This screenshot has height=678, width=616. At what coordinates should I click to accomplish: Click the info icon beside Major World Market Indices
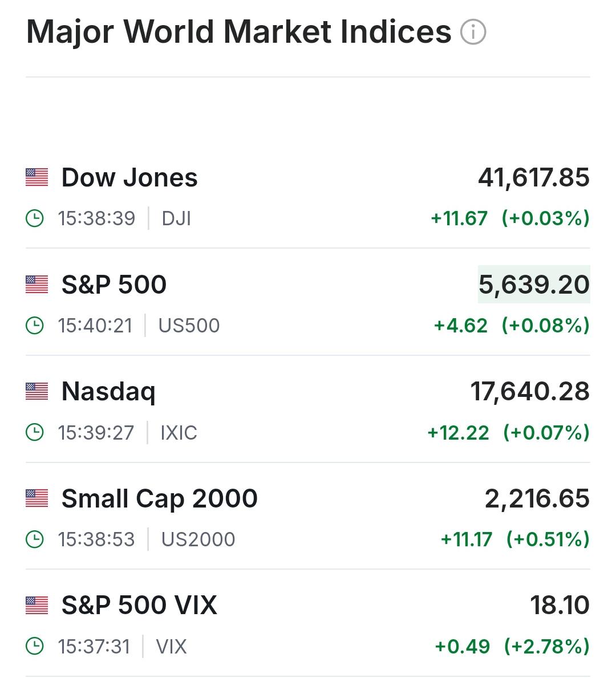(x=473, y=32)
